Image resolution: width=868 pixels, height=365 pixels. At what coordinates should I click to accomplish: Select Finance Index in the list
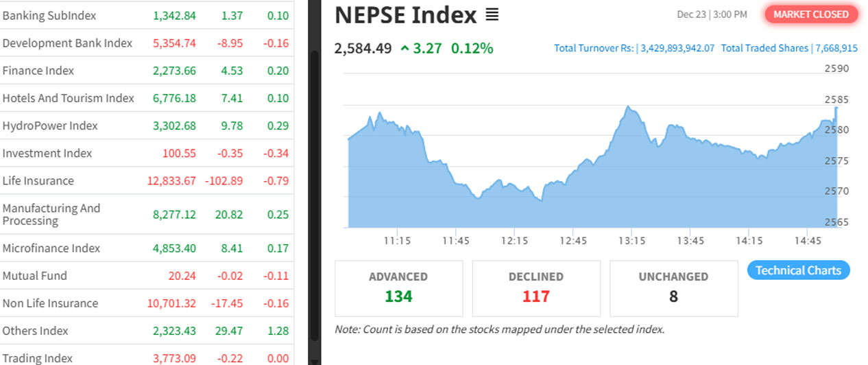point(38,71)
